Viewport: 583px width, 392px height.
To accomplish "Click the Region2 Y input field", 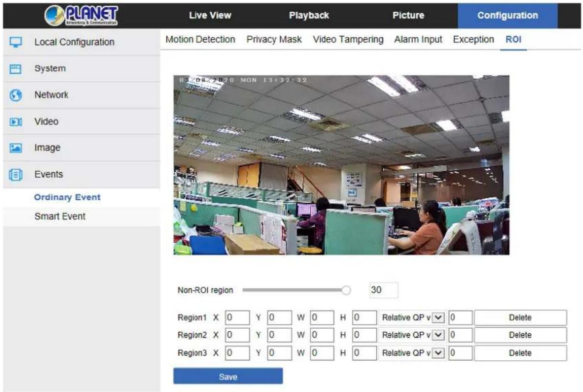I will point(280,335).
